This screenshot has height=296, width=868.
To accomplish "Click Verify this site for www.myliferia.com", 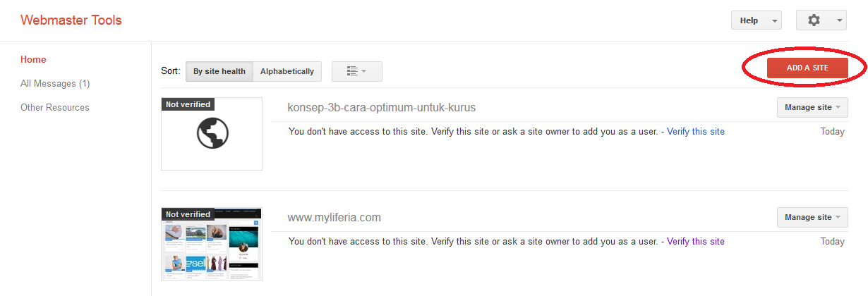I will (695, 242).
